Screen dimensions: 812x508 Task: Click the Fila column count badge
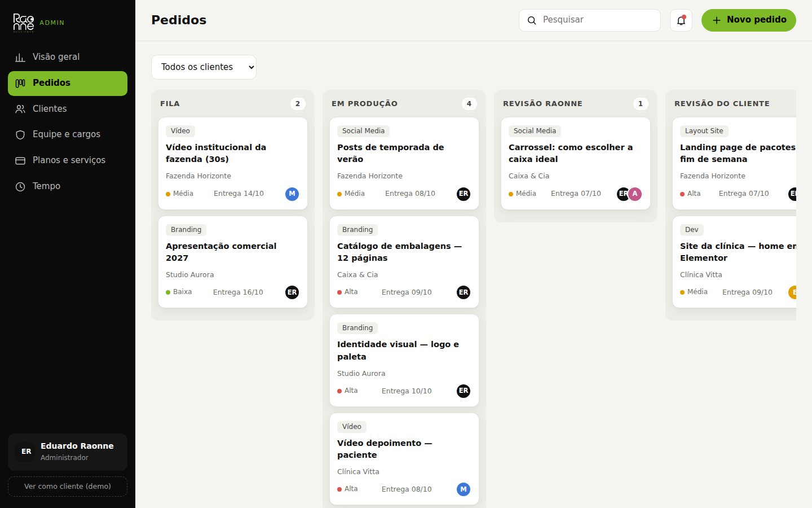[x=298, y=104]
